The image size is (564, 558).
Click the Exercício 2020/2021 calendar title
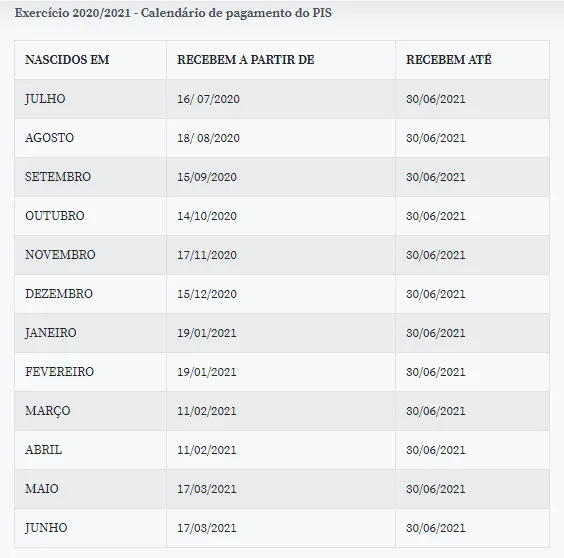[x=173, y=13]
